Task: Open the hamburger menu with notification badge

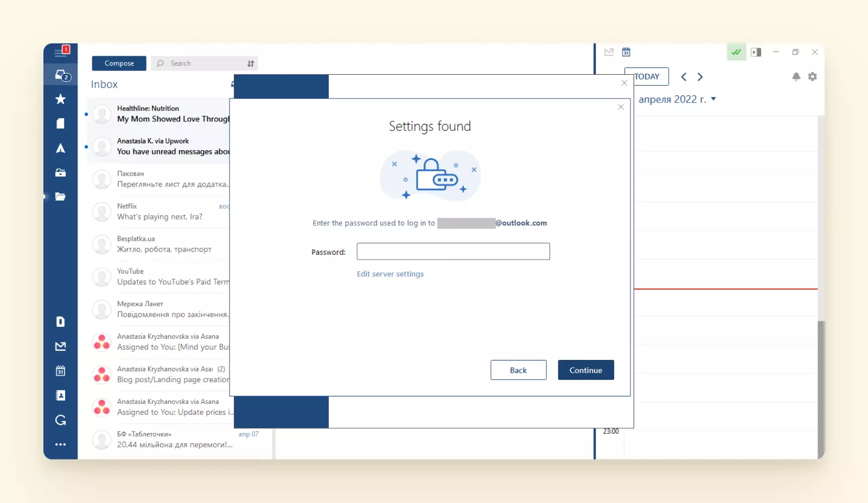Action: pos(61,52)
